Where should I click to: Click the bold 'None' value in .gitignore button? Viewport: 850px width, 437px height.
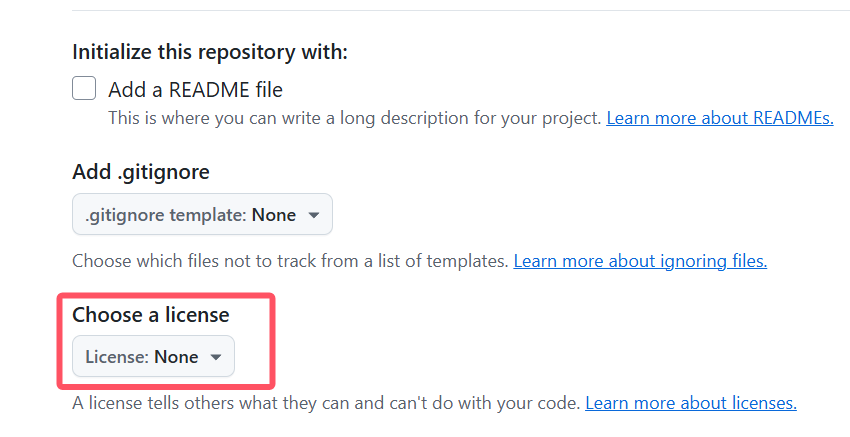tap(274, 215)
